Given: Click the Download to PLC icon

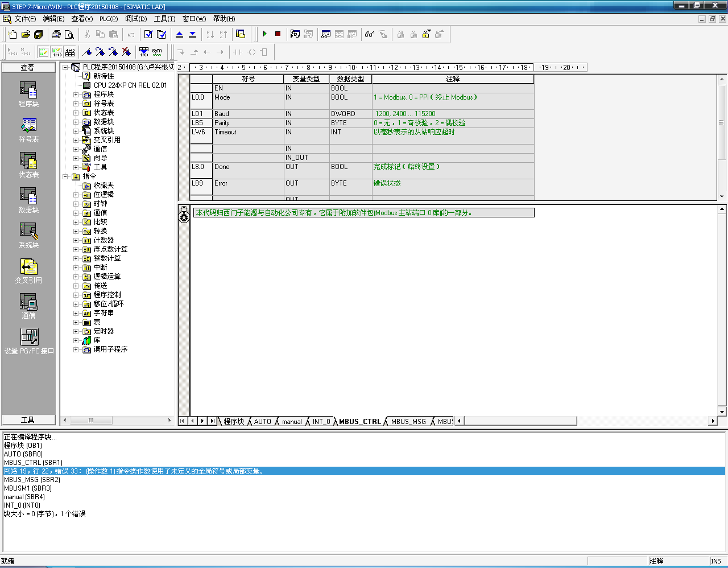Looking at the screenshot, I should tap(193, 34).
